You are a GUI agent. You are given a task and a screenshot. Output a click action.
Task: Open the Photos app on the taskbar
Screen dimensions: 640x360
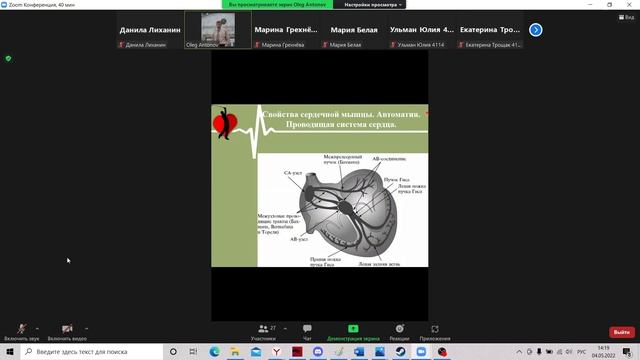pyautogui.click(x=380, y=351)
